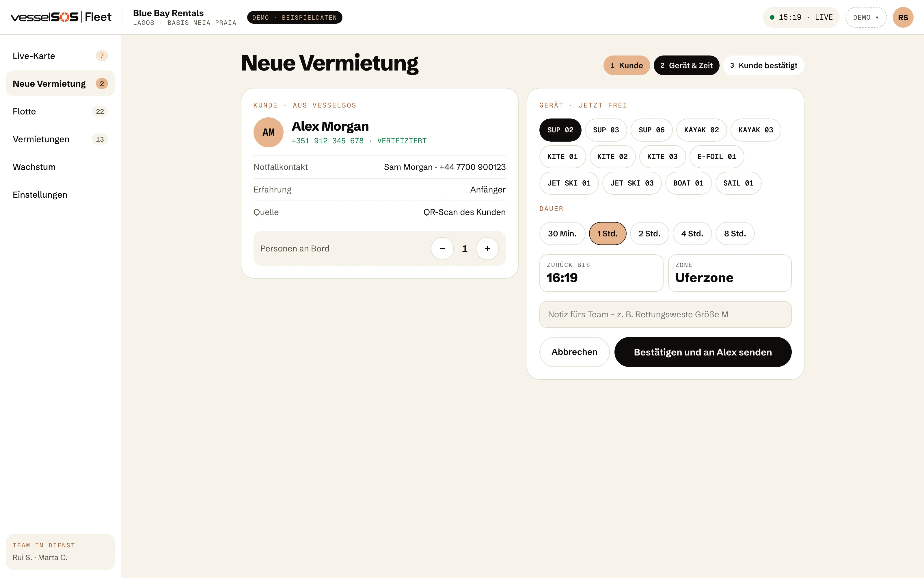The image size is (924, 578).
Task: Open Wachstum in the sidebar
Action: click(x=60, y=167)
